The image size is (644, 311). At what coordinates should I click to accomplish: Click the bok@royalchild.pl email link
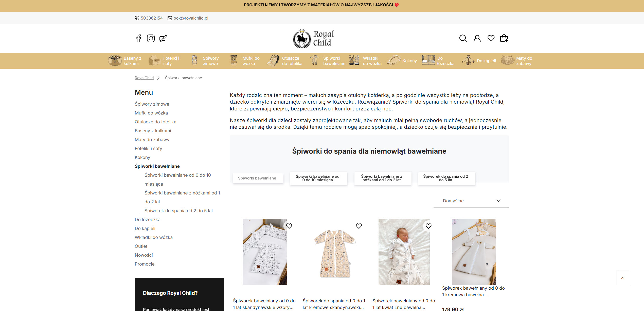tap(191, 18)
